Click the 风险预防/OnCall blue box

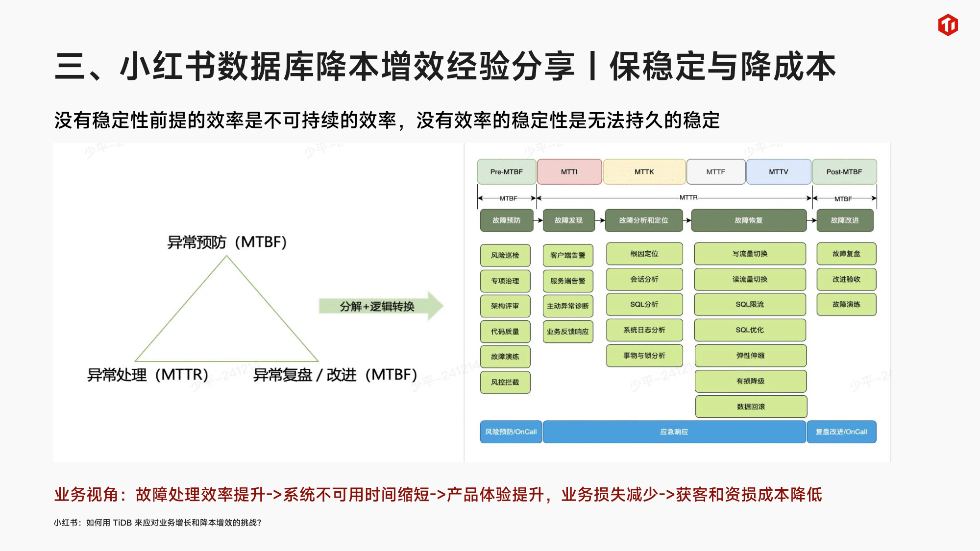pyautogui.click(x=511, y=432)
